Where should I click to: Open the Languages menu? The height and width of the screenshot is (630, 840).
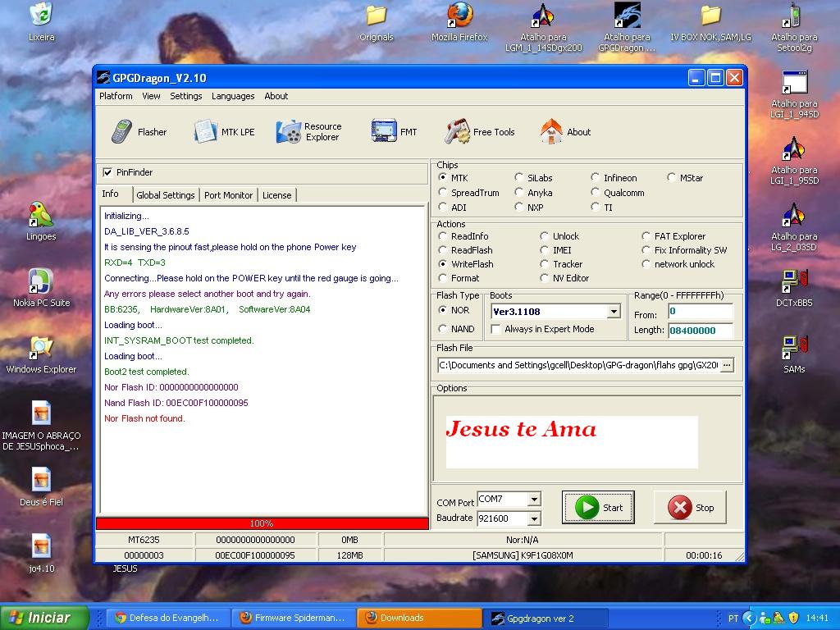[x=233, y=96]
